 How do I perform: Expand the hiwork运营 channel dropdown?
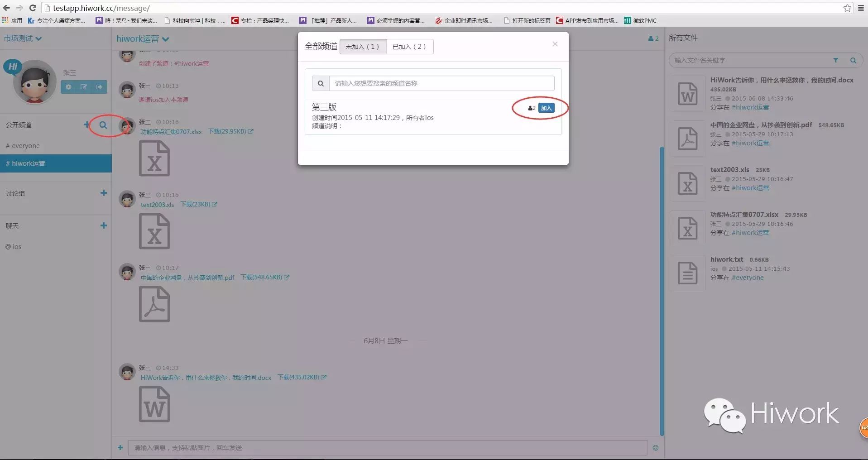(x=143, y=39)
